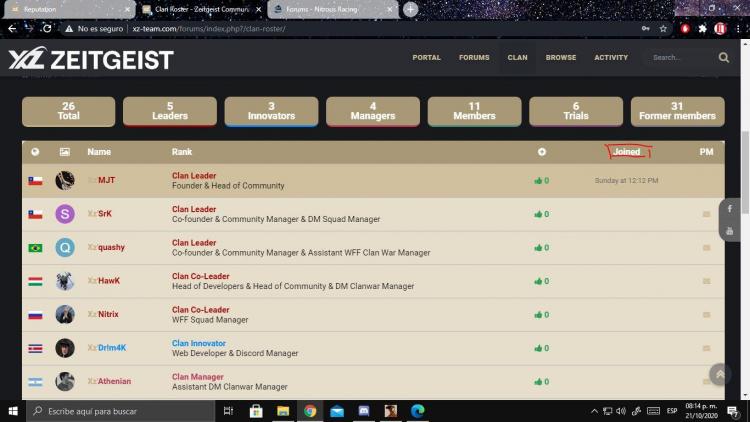Click the thumbs-up icon for Xz MJT
This screenshot has width=750, height=422.
(538, 181)
